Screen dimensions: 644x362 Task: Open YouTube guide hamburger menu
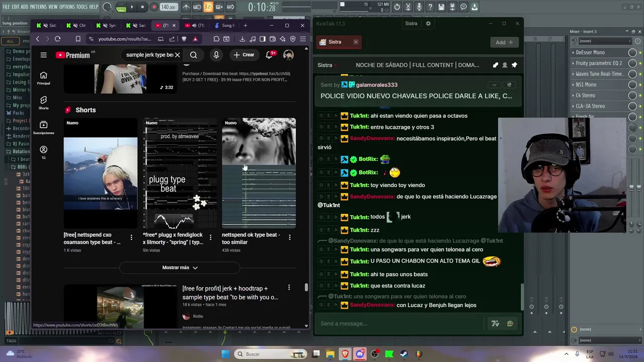[44, 55]
